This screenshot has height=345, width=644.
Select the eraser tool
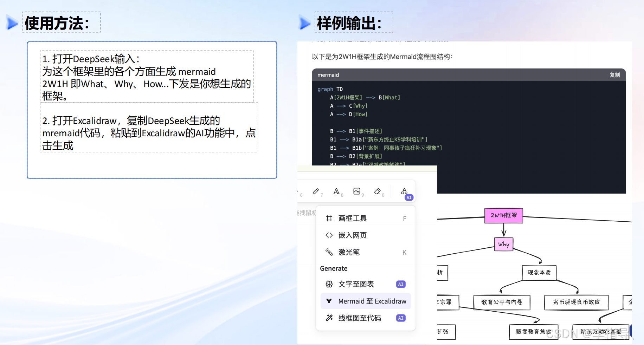378,191
